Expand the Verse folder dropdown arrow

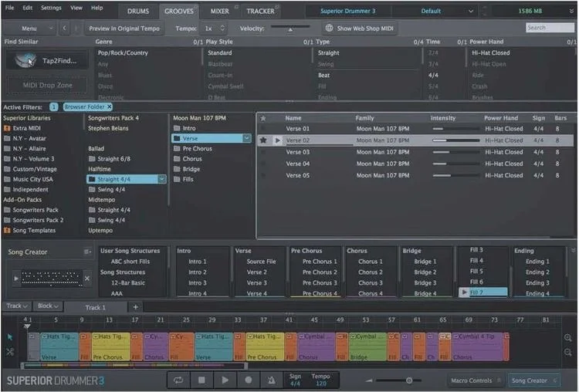coord(247,138)
